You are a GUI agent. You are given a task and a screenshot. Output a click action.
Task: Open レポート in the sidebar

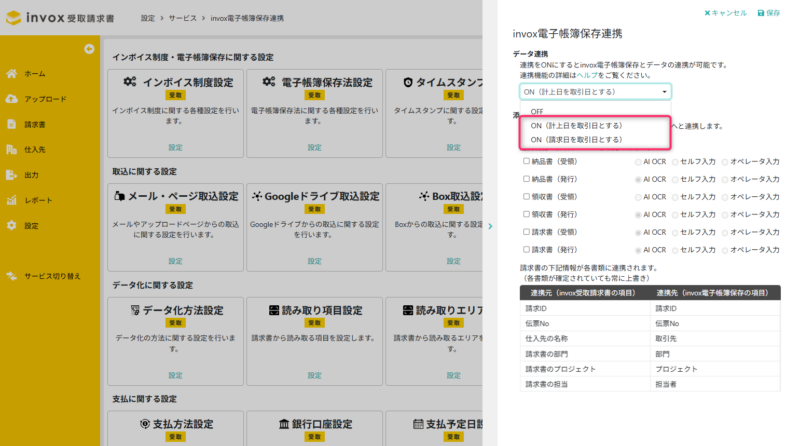coord(38,200)
